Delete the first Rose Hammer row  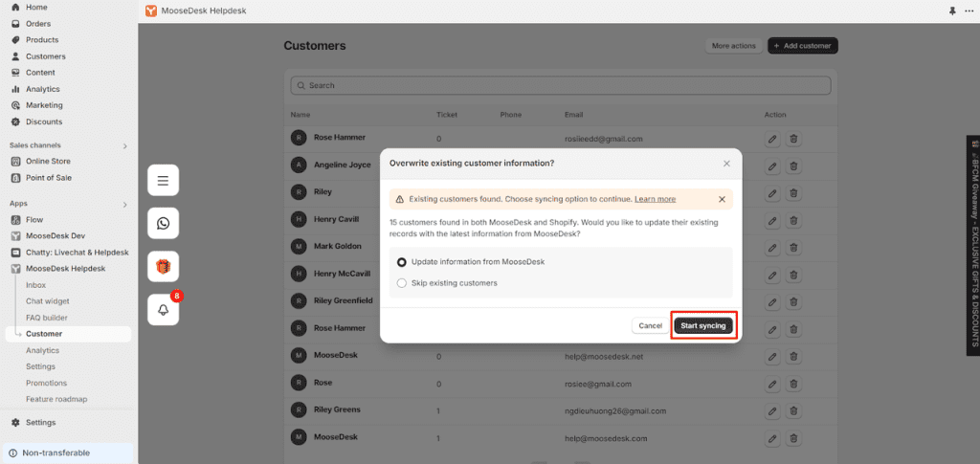pyautogui.click(x=793, y=139)
